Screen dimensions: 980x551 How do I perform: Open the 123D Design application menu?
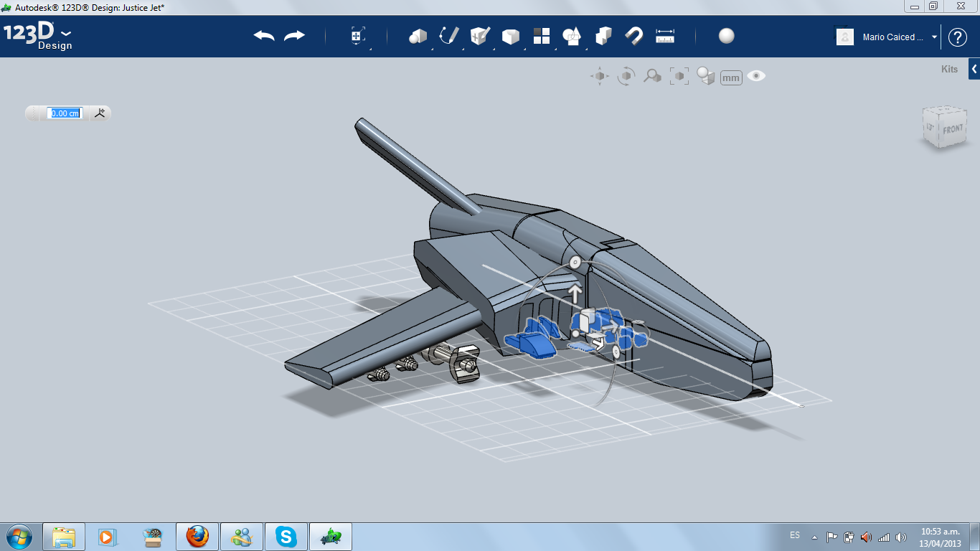[38, 36]
